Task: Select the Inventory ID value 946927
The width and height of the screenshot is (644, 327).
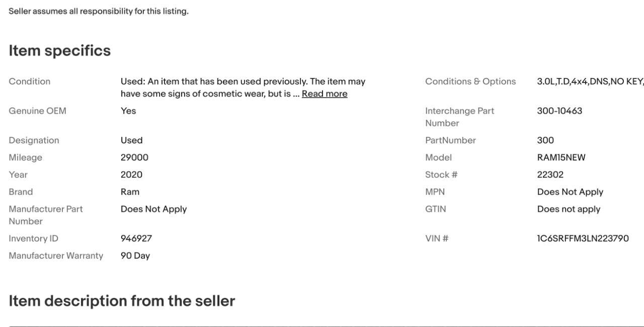Action: [x=136, y=238]
